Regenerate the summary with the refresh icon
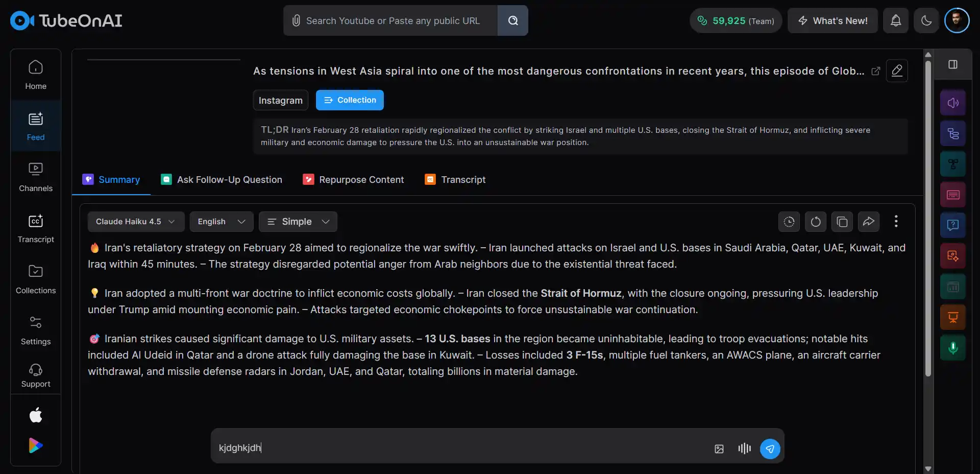 [816, 222]
